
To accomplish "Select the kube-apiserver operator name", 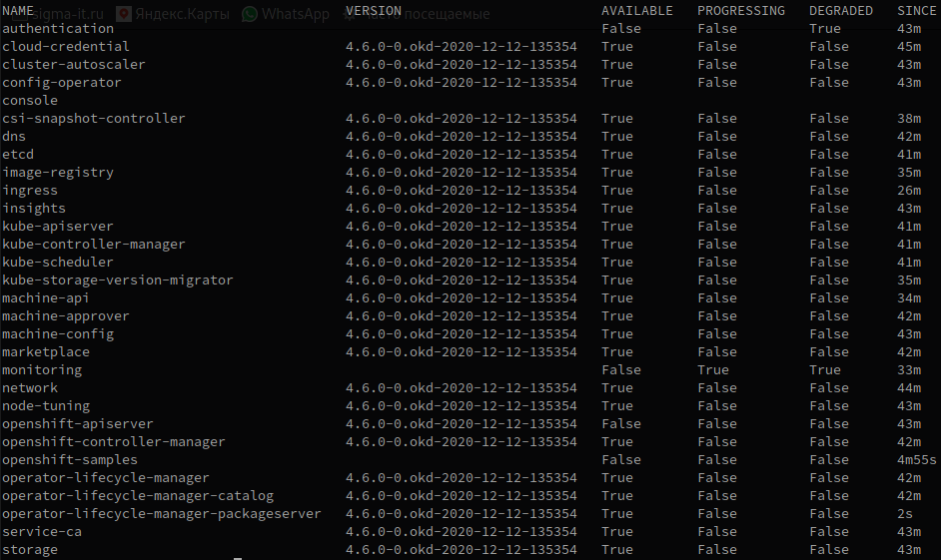I will 58,227.
